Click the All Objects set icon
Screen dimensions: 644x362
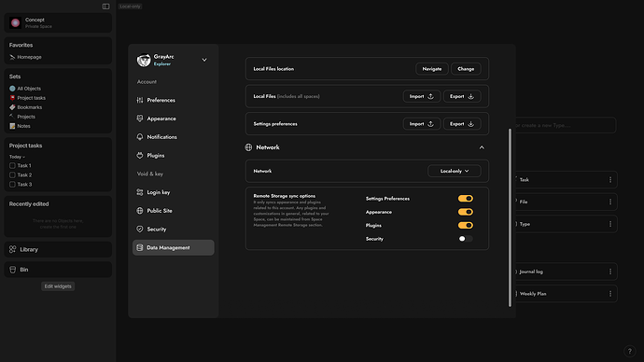12,89
